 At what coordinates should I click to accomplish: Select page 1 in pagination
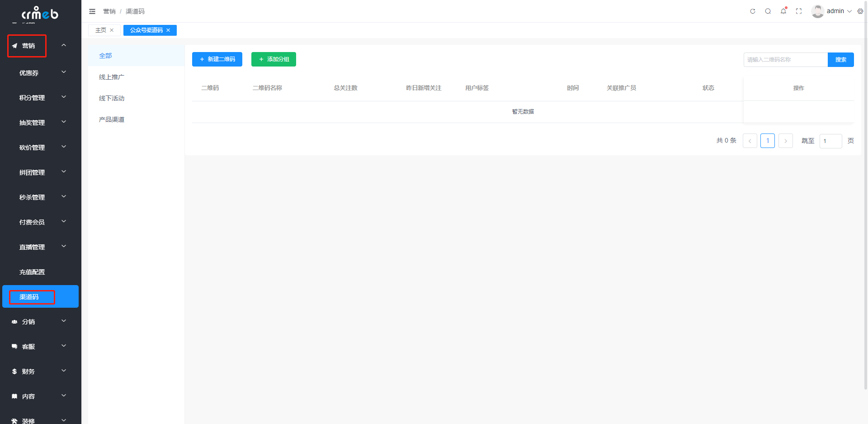click(768, 141)
